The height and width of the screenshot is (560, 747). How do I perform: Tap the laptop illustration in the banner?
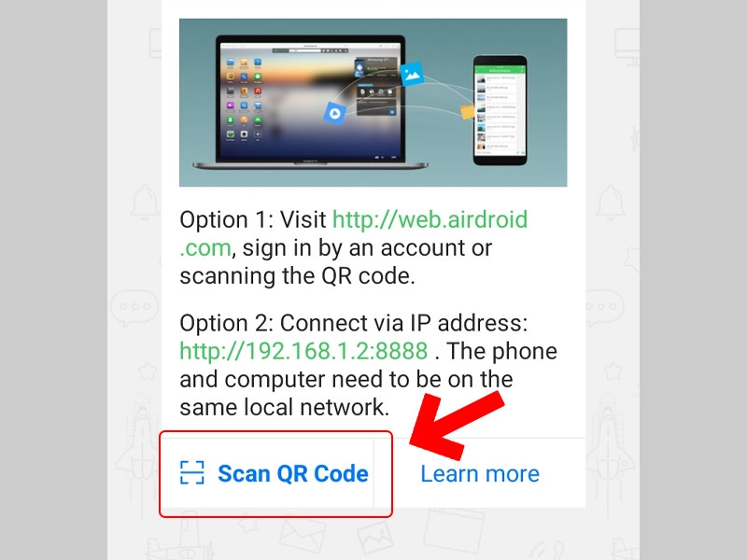point(310,102)
